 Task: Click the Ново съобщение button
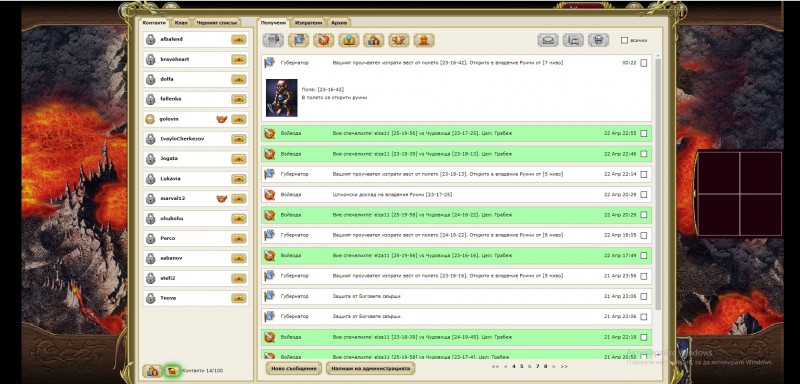(x=293, y=368)
